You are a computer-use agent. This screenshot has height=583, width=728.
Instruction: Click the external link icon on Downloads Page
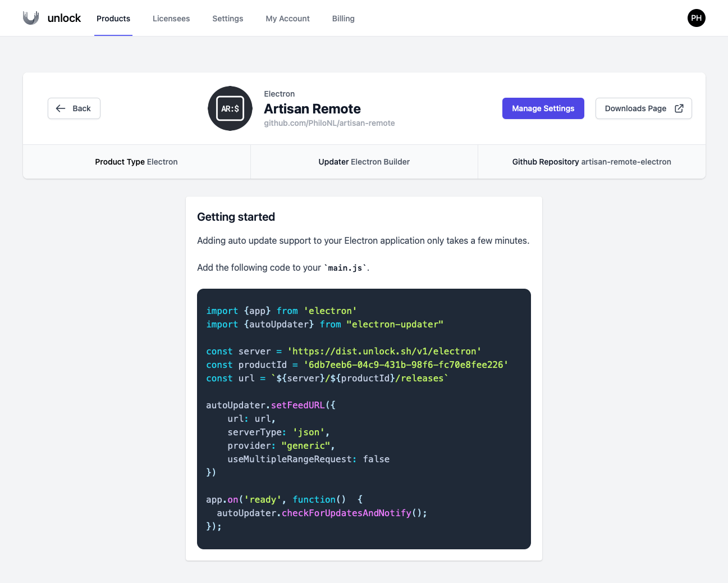[679, 108]
